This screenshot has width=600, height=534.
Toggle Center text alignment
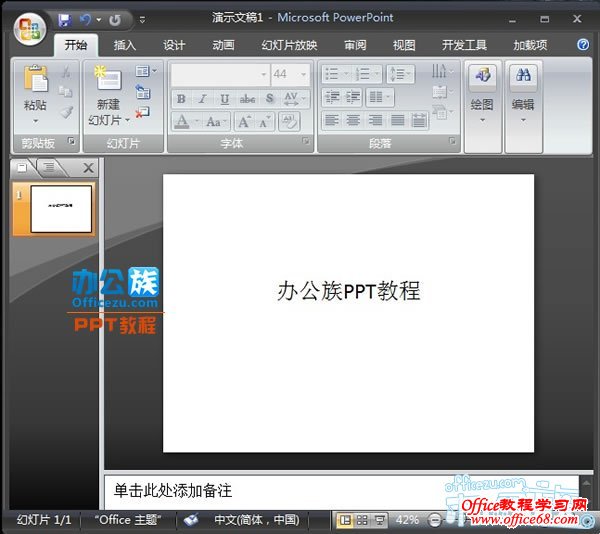(x=353, y=121)
